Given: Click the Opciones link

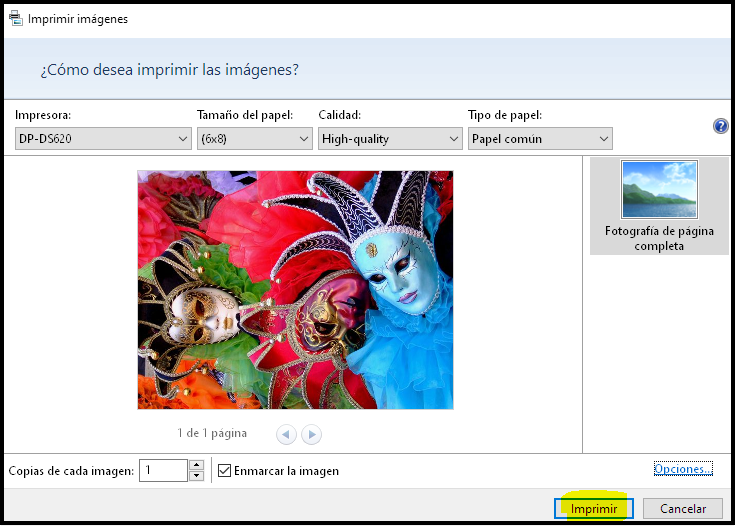Looking at the screenshot, I should 683,469.
